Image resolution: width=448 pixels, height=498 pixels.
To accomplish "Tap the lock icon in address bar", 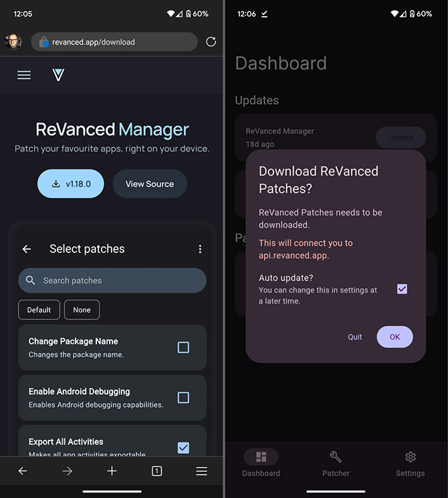I will [x=43, y=42].
